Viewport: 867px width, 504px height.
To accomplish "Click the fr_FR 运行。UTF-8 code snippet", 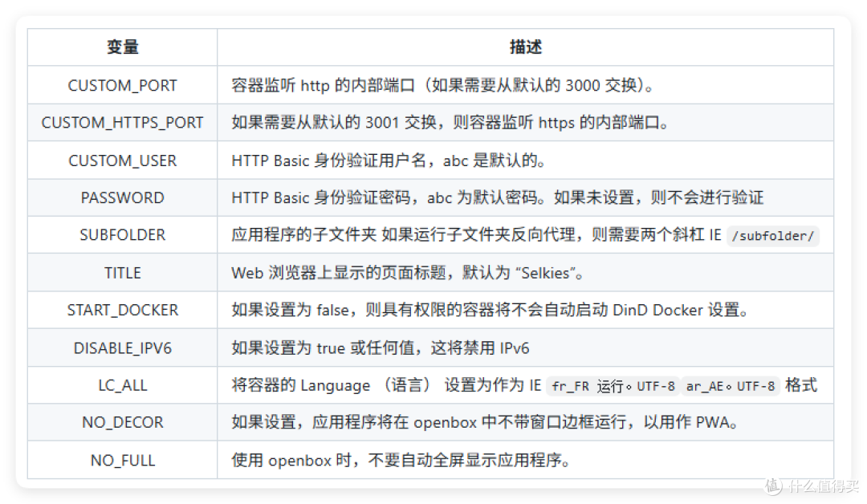I will click(x=613, y=386).
